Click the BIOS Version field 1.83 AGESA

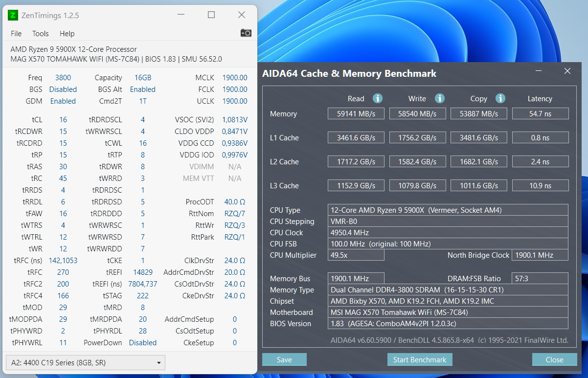click(448, 323)
